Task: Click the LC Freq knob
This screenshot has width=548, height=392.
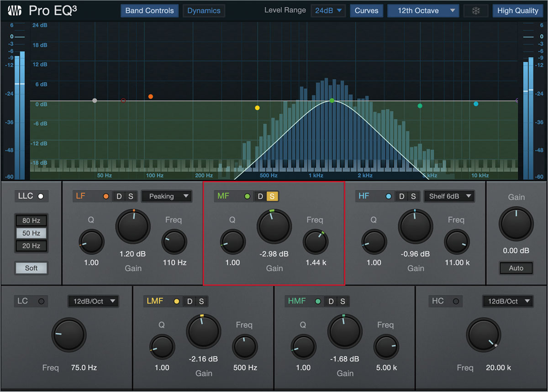Action: (69, 335)
